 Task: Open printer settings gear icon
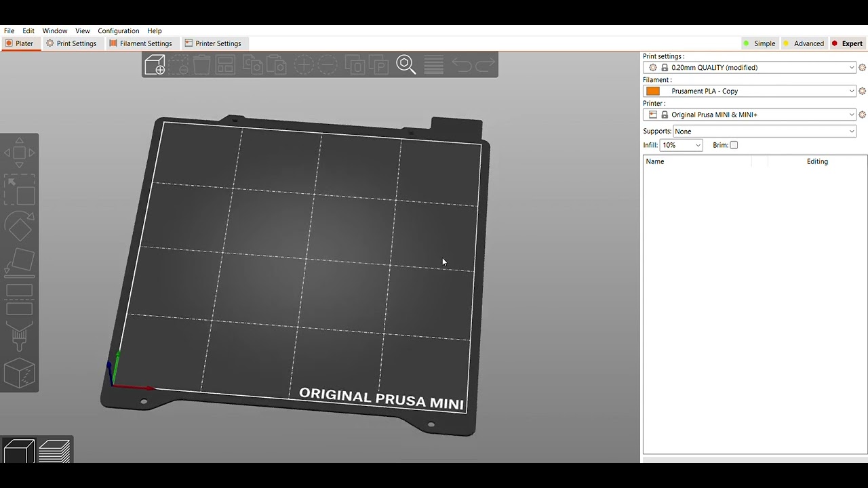point(862,115)
